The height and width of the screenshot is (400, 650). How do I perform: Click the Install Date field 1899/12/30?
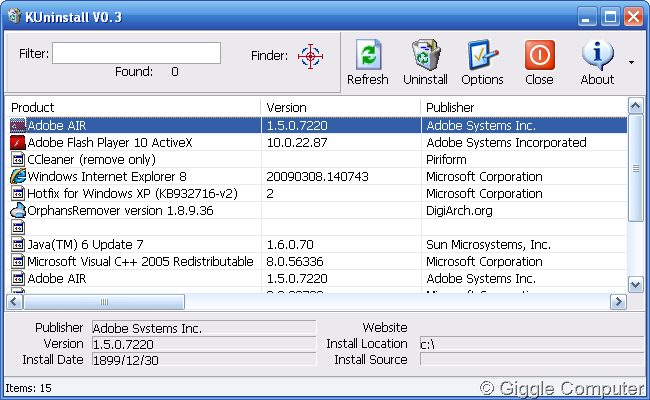[x=204, y=360]
